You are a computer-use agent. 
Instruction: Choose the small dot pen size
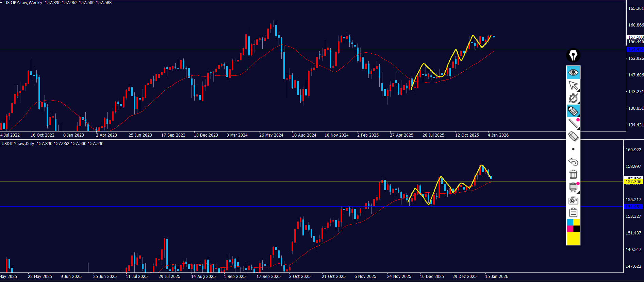(x=573, y=149)
